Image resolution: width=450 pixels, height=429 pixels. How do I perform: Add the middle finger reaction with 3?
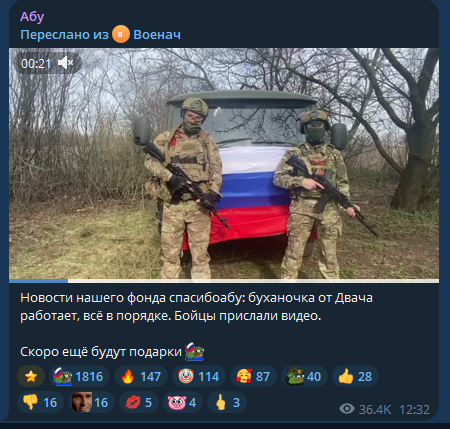click(227, 402)
